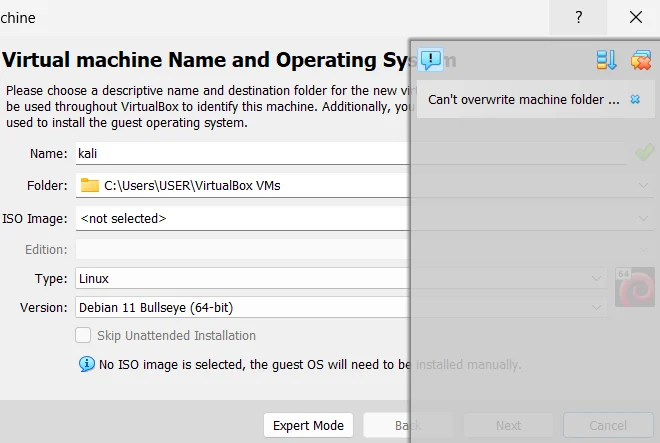Open the ISO Image selector
This screenshot has width=660, height=443.
pos(365,219)
